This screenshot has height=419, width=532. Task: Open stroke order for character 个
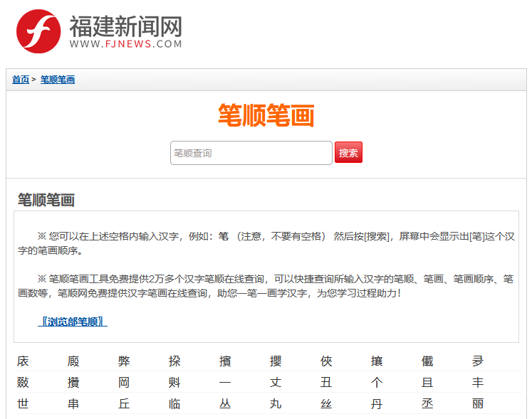377,383
